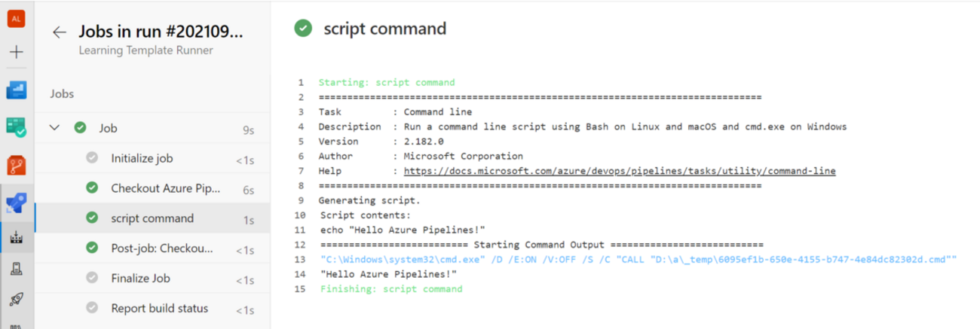Select the Report build status step
Screen dimensions: 980x329
coord(159,308)
